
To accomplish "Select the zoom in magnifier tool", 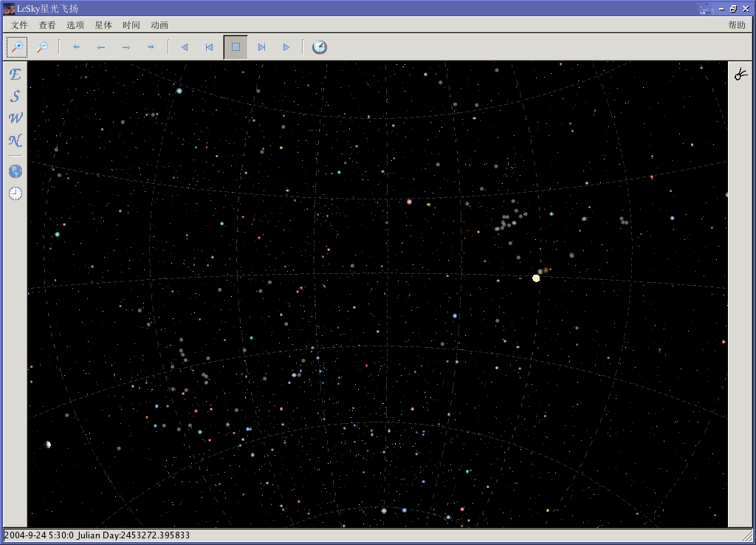I will (x=17, y=47).
